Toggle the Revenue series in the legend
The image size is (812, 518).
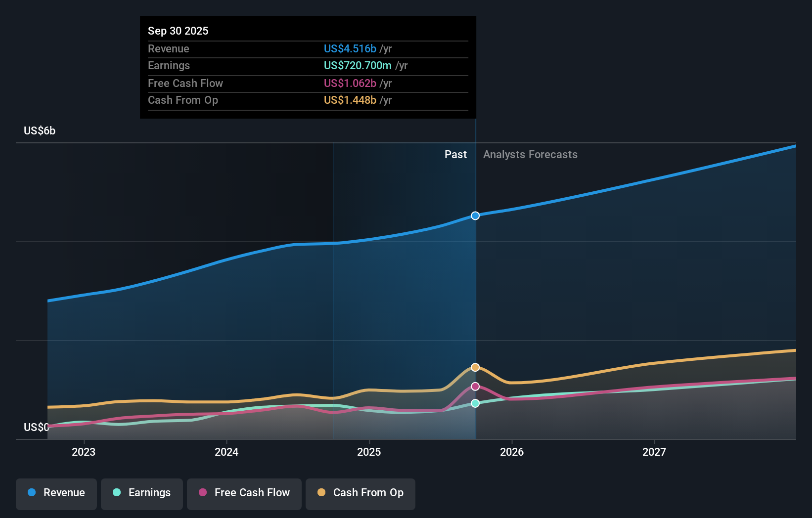point(56,493)
